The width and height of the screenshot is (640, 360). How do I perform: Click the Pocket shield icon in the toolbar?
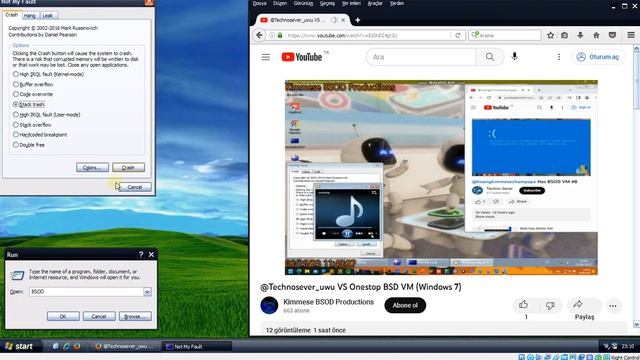click(x=612, y=36)
